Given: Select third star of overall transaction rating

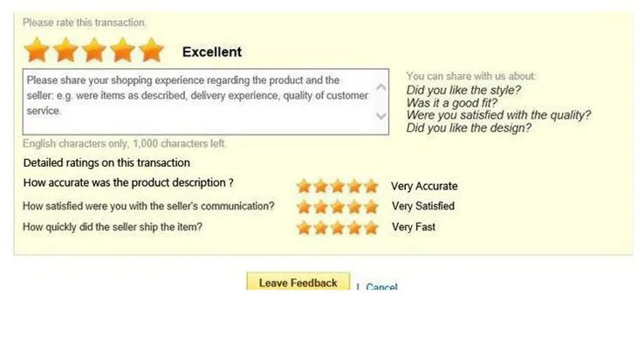Looking at the screenshot, I should (x=94, y=50).
